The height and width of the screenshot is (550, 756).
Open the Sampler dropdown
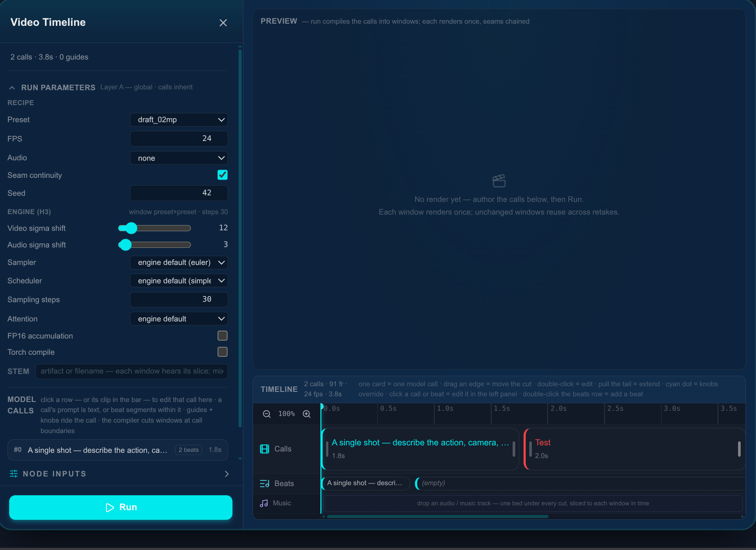pos(179,262)
